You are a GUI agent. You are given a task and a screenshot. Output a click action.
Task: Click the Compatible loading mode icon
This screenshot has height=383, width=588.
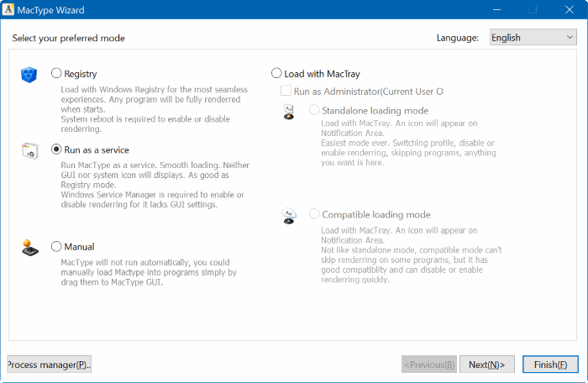click(x=289, y=216)
